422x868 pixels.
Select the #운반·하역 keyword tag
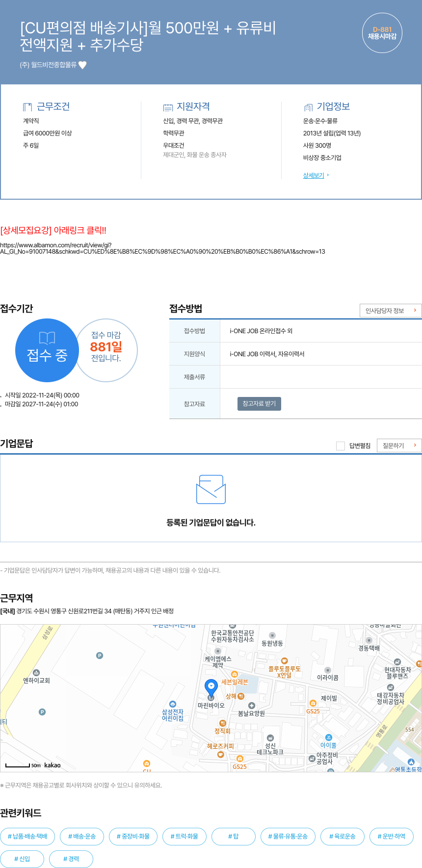[x=392, y=837]
